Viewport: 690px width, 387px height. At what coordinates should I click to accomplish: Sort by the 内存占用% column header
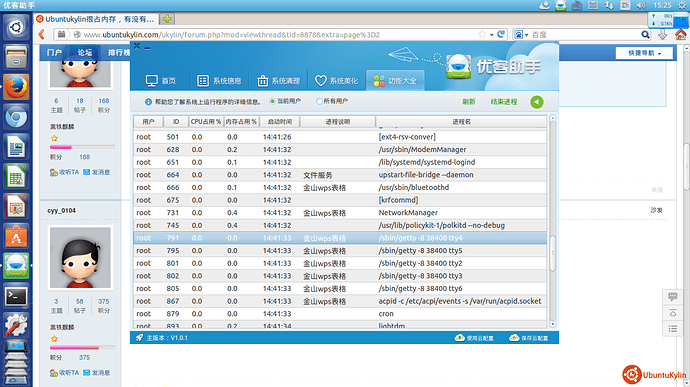[241, 122]
